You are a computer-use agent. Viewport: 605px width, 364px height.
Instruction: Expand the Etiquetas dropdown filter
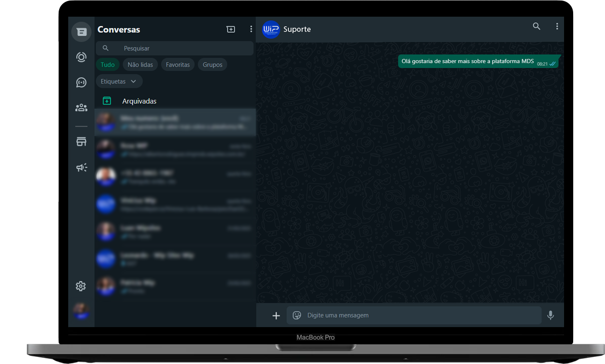pos(119,81)
